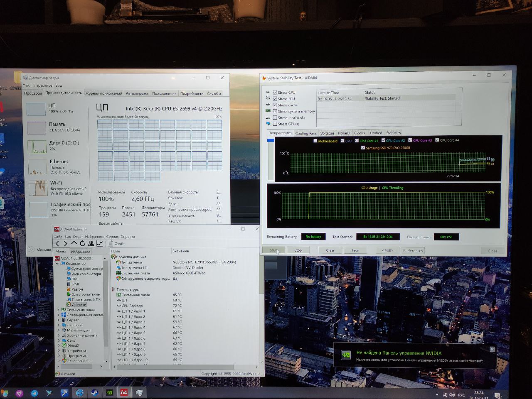Go back with AIDA64 toolbar left arrow
532x399 pixels.
tap(58, 243)
